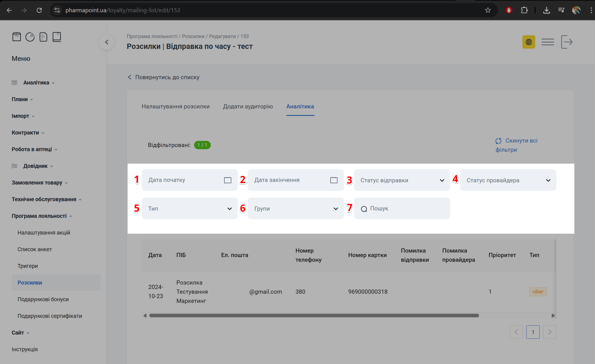Click the logout arrow icon
The image size is (595, 364).
567,42
